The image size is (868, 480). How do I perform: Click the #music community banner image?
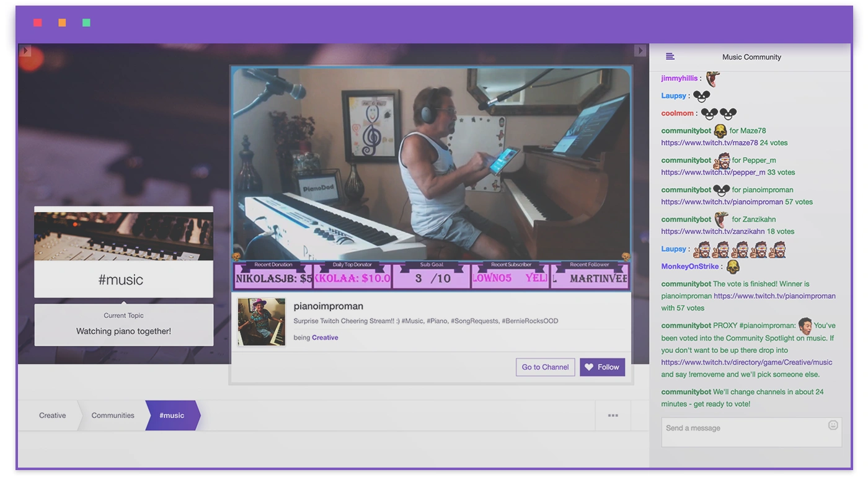point(123,236)
